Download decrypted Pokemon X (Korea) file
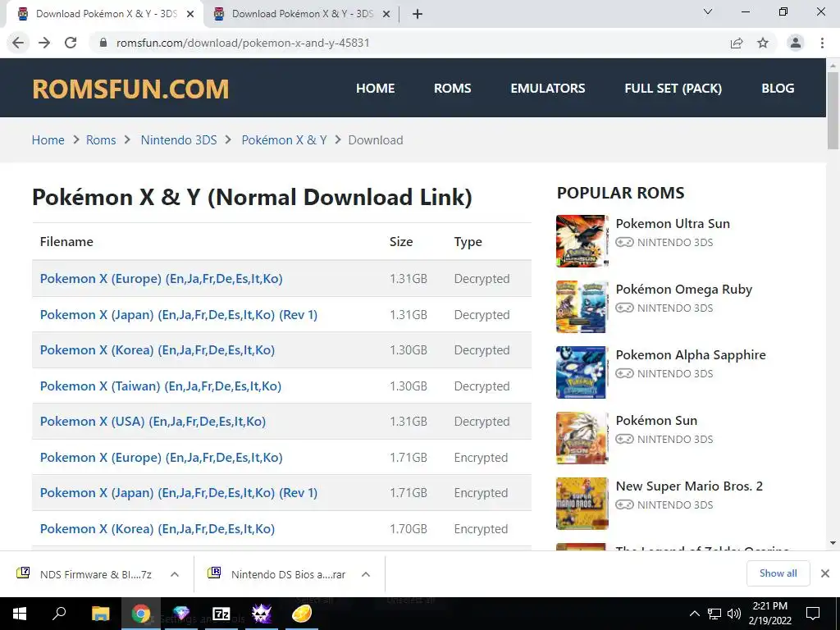The width and height of the screenshot is (840, 630). [x=157, y=349]
